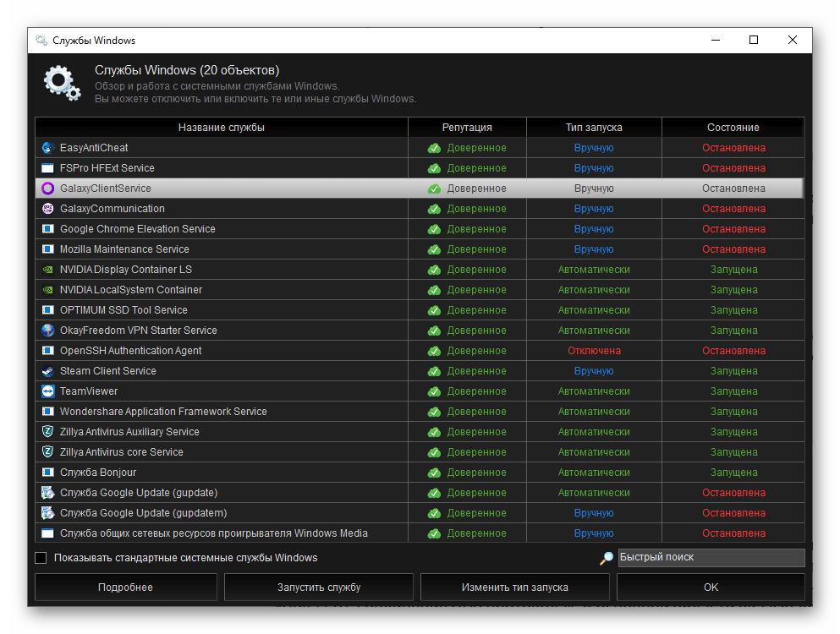Select Zillya Antivirus core Service name
840x634 pixels.
(122, 452)
